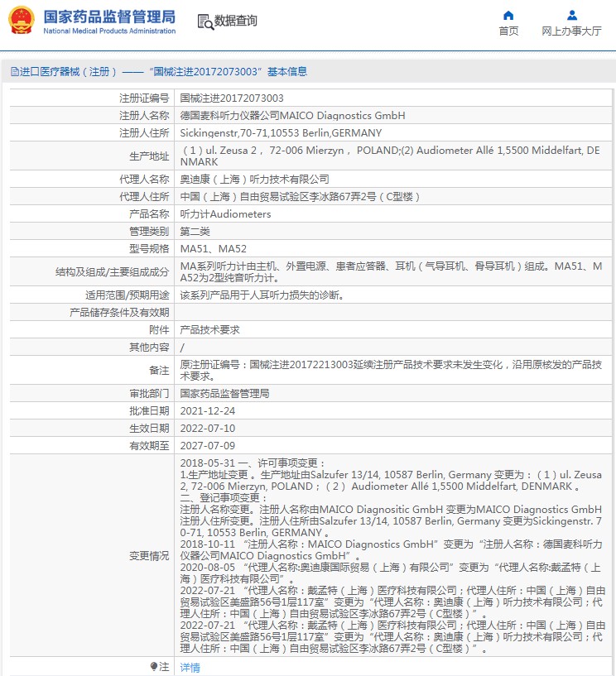Viewport: 616px width, 676px height.
Task: Click the 备注 row label
Action: pyautogui.click(x=159, y=371)
